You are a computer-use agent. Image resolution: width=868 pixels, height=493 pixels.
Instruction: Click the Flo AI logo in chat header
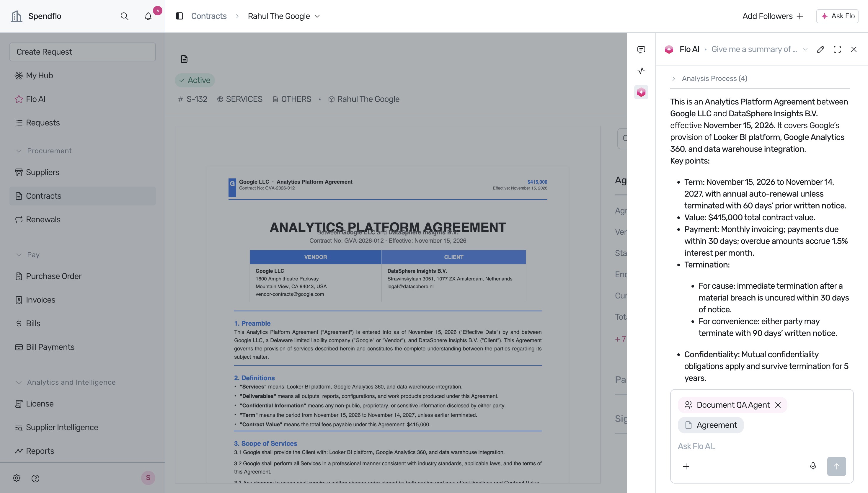669,49
